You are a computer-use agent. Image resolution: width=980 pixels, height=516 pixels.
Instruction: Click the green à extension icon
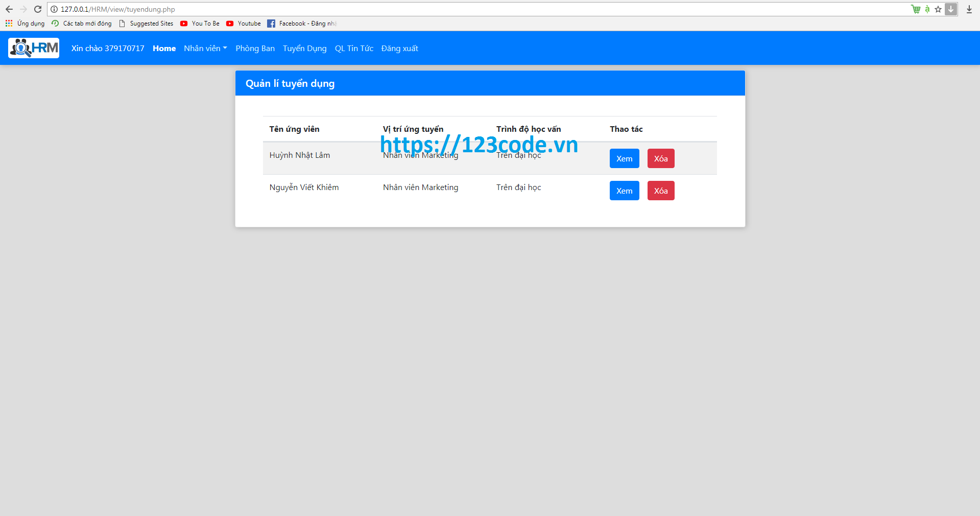(926, 9)
